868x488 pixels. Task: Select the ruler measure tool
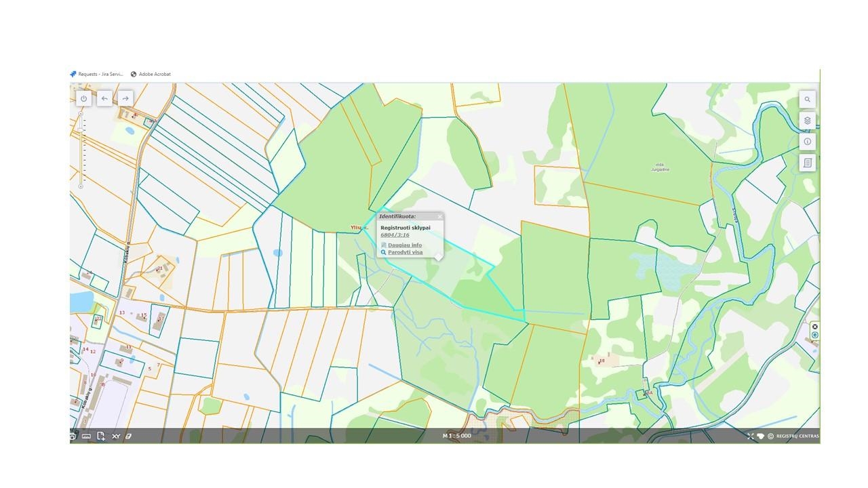[86, 436]
